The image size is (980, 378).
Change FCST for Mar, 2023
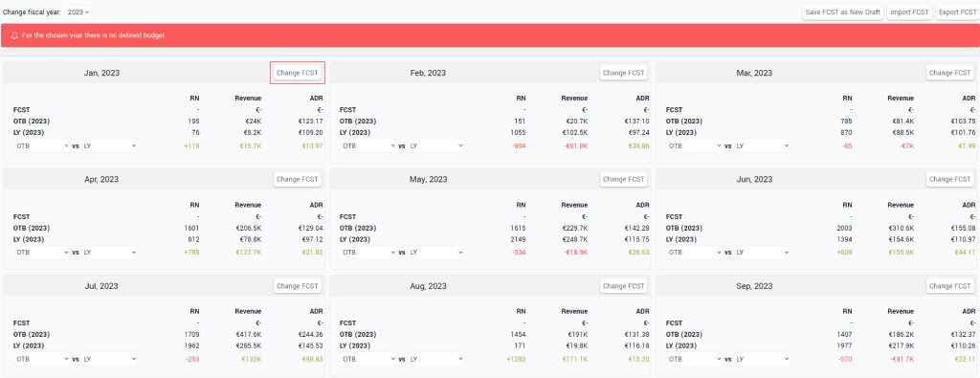click(x=950, y=73)
